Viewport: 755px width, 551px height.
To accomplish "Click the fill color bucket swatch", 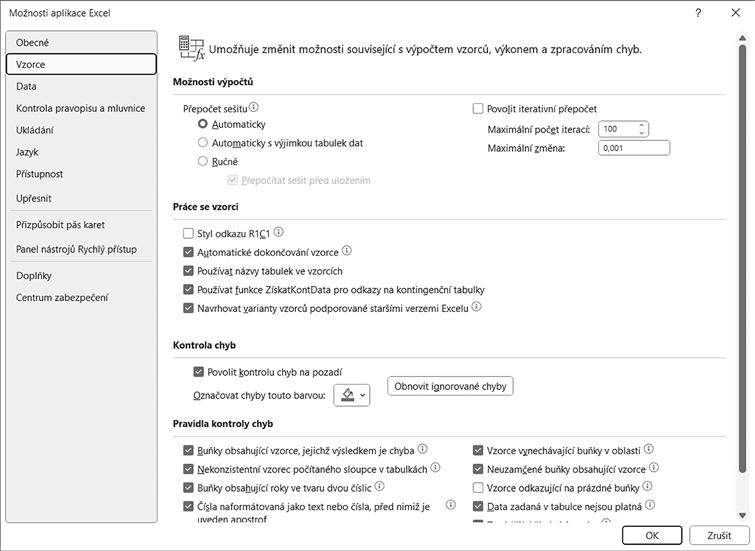I will 347,395.
